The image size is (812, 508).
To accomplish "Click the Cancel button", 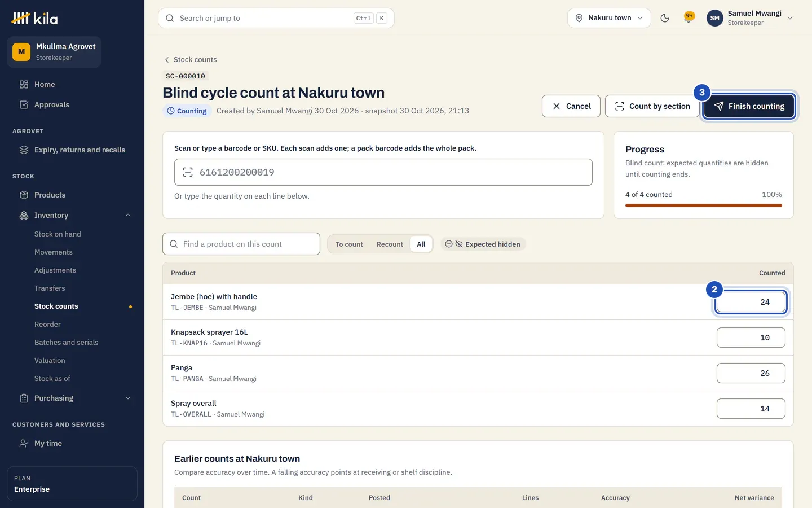I will tap(571, 106).
